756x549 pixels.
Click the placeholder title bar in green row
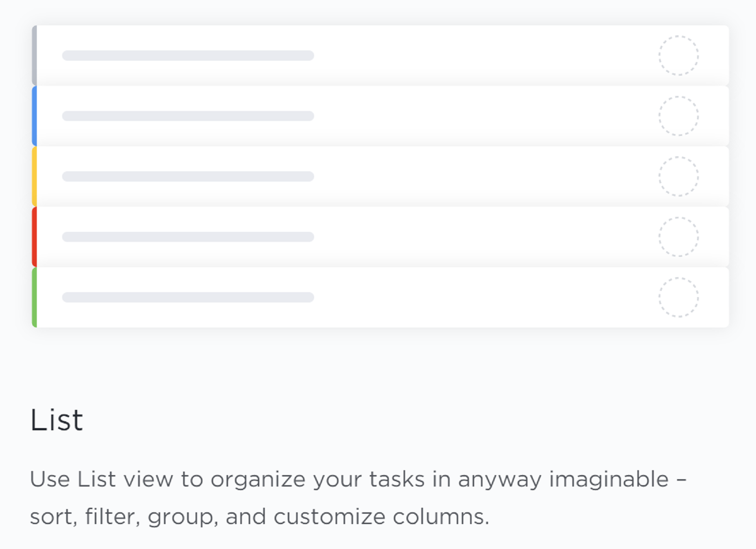pyautogui.click(x=188, y=297)
